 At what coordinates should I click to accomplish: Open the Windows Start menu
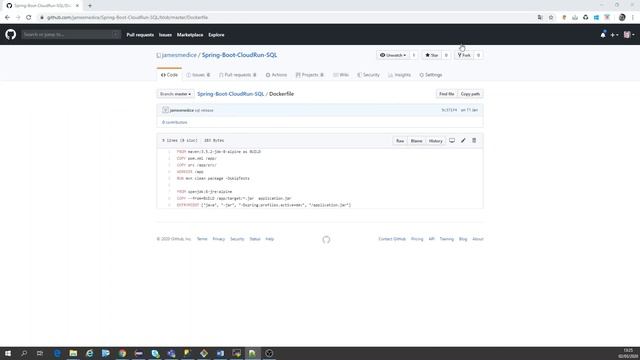[8, 353]
